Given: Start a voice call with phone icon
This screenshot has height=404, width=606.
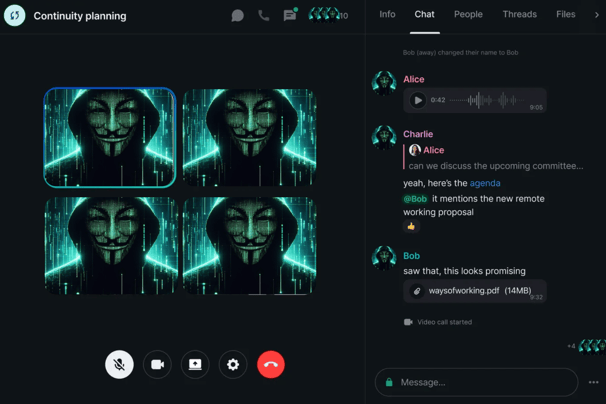Looking at the screenshot, I should tap(264, 15).
